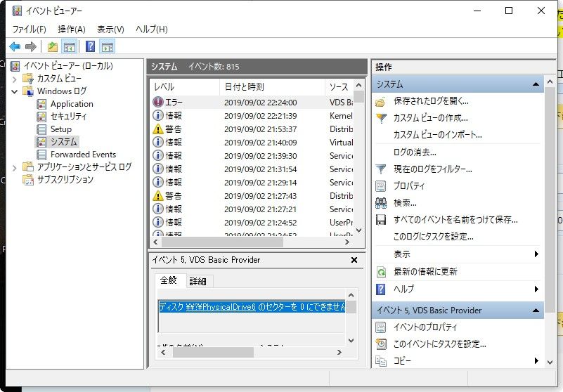The image size is (563, 392).
Task: Click 保存されたログを開く action
Action: coord(431,101)
